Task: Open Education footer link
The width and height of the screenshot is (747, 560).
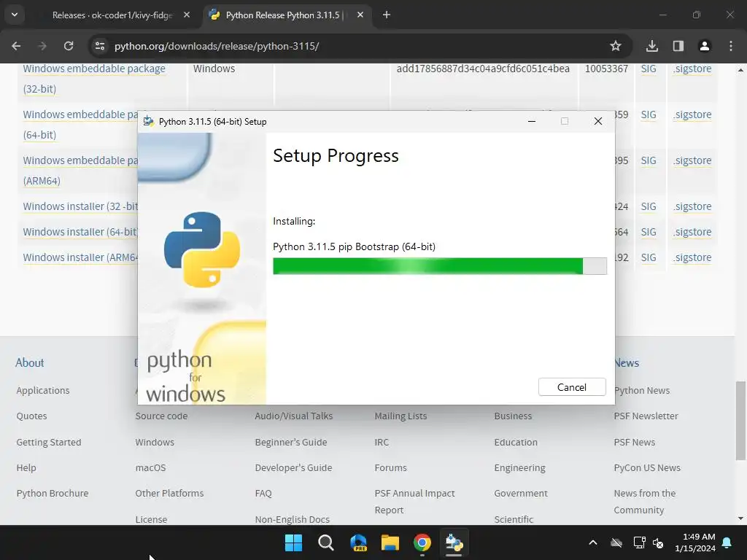Action: pyautogui.click(x=516, y=443)
